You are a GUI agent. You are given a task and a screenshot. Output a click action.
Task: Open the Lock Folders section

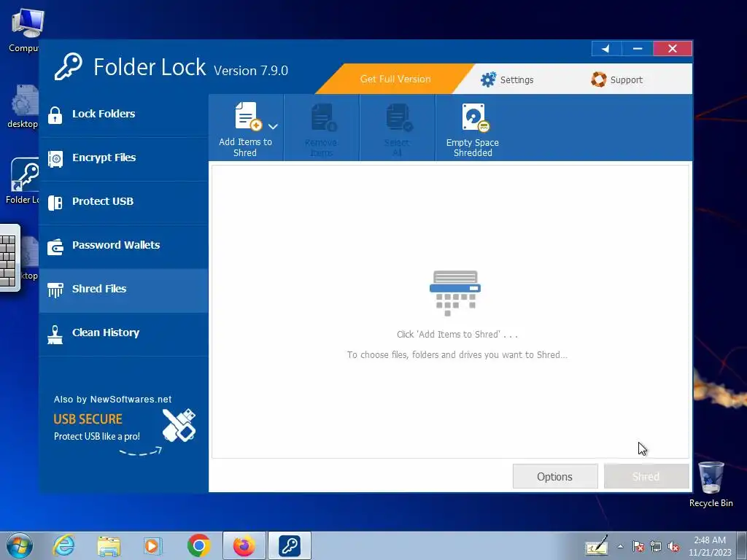pyautogui.click(x=123, y=114)
